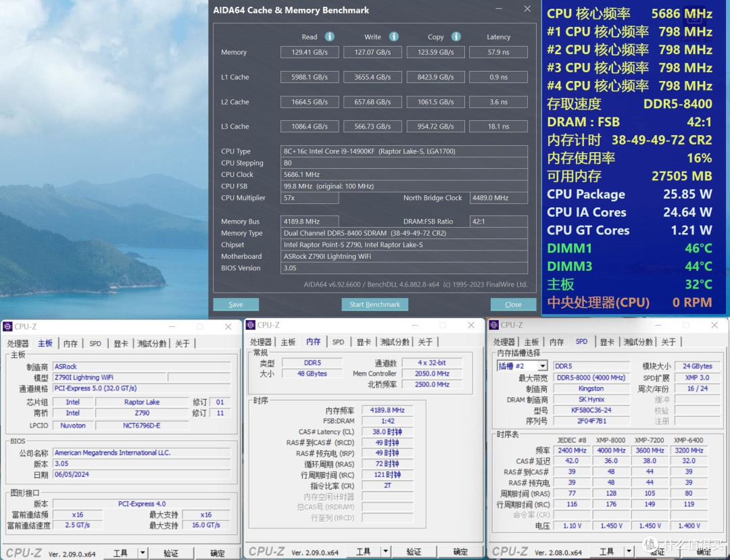This screenshot has height=560, width=730.
Task: Open SPD tab in left CPU-Z window
Action: coord(95,344)
